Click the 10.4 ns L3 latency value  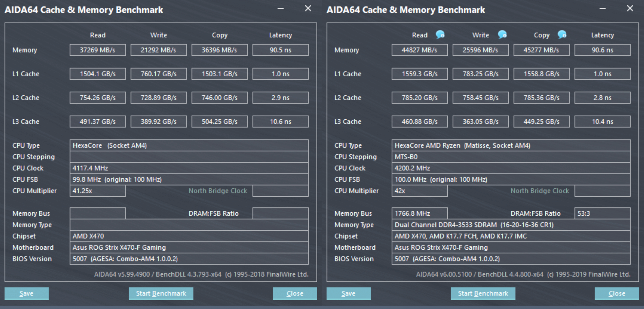602,122
